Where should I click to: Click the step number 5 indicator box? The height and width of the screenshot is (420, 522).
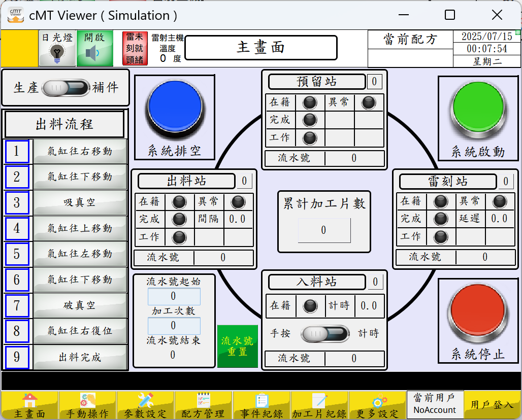click(x=17, y=254)
